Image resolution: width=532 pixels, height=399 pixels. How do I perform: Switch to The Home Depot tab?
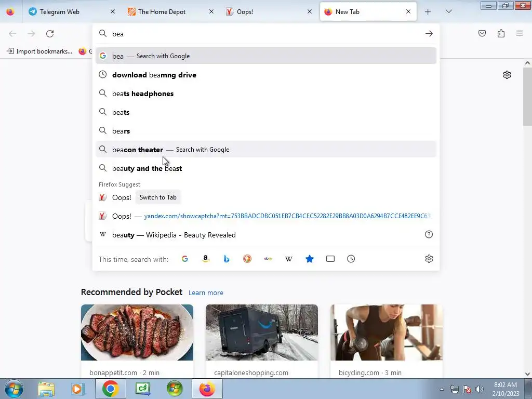coord(170,12)
